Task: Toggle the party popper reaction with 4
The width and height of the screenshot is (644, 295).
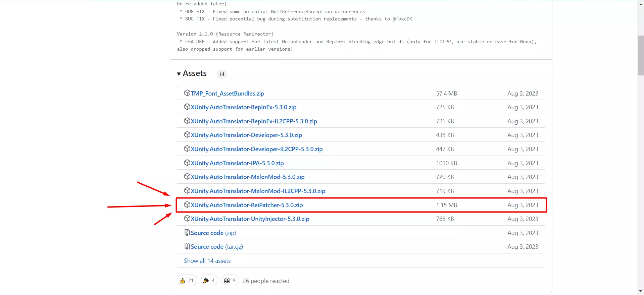Action: point(209,280)
